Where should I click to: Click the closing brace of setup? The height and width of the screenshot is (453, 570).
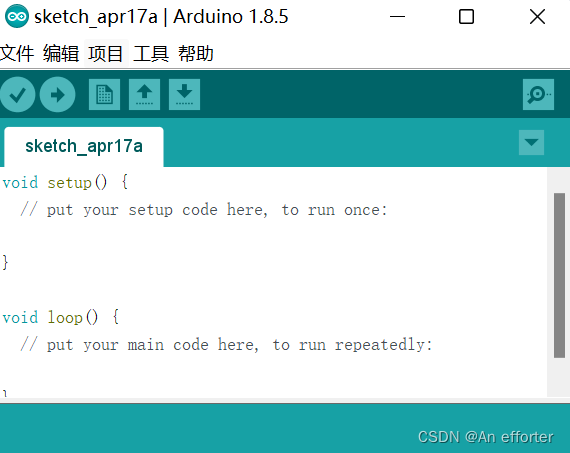point(5,262)
